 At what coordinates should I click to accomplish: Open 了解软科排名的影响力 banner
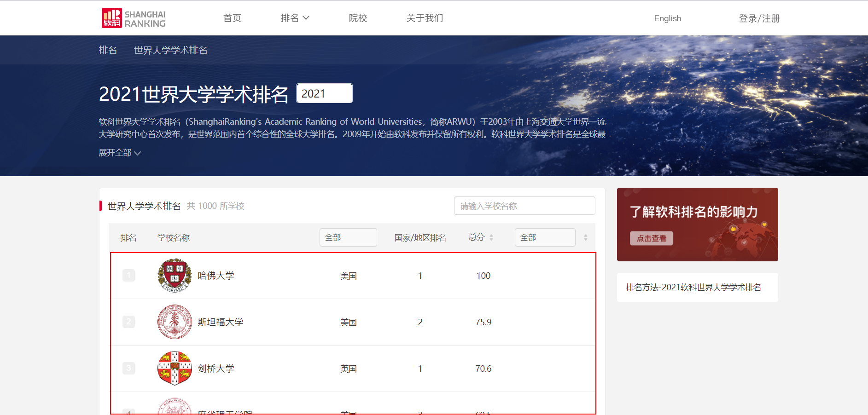click(697, 225)
